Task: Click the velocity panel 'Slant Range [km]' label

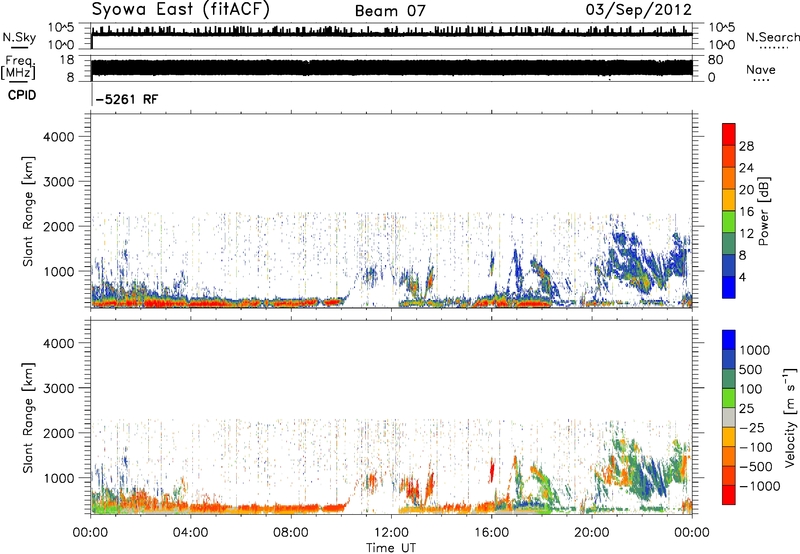Action: [x=28, y=418]
